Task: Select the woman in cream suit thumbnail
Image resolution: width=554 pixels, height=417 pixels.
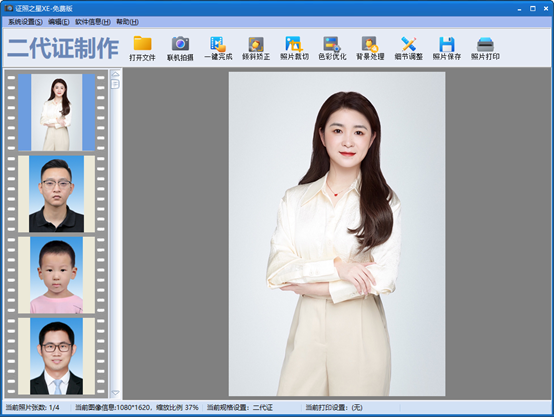Action: (57, 112)
